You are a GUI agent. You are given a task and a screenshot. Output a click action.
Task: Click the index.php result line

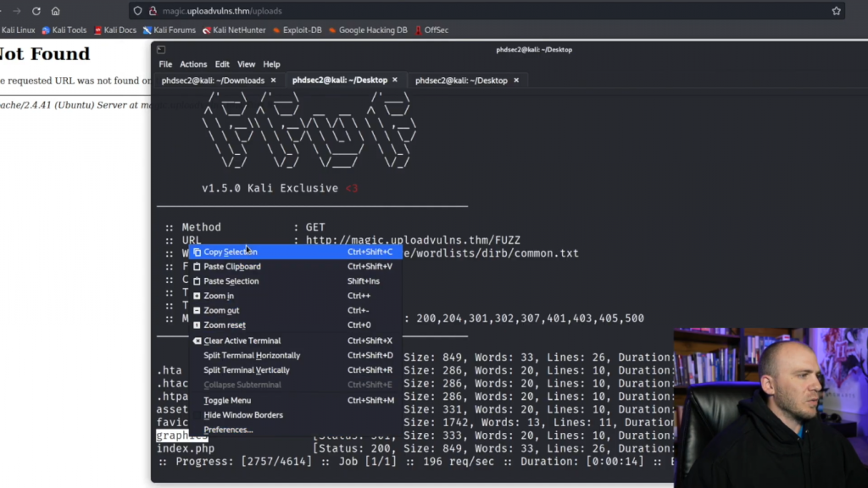tap(415, 449)
